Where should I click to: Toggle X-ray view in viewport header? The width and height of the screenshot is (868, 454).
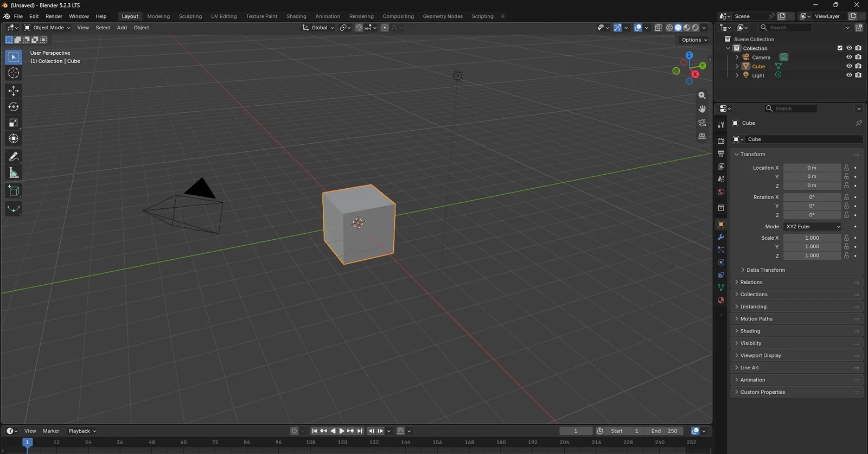[x=658, y=28]
